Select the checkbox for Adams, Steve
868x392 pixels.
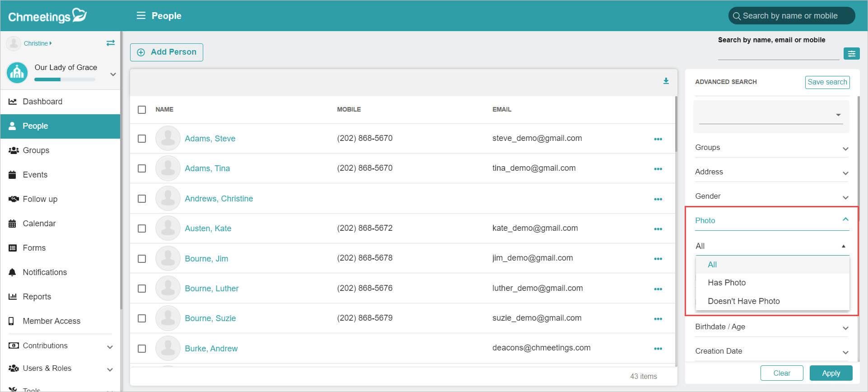[142, 139]
